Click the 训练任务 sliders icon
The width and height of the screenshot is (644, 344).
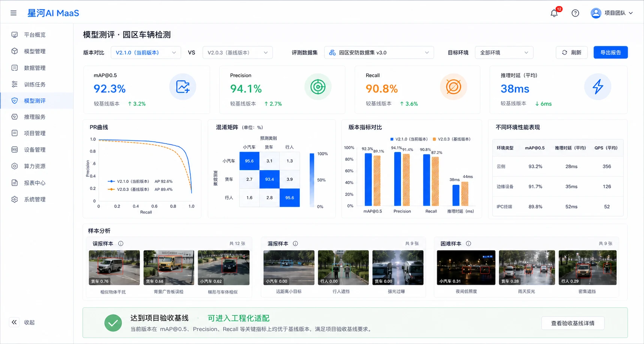(x=15, y=84)
